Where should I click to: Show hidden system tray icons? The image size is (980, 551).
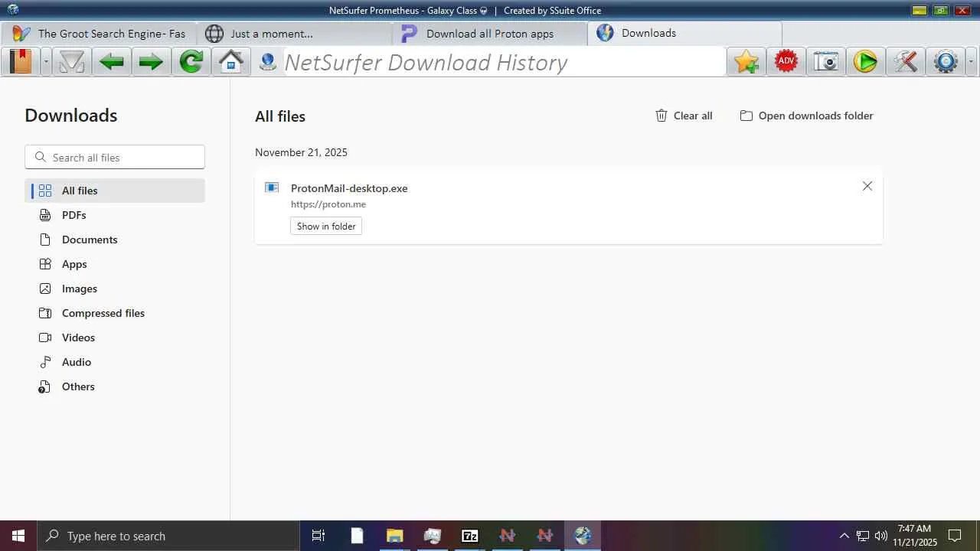tap(844, 536)
